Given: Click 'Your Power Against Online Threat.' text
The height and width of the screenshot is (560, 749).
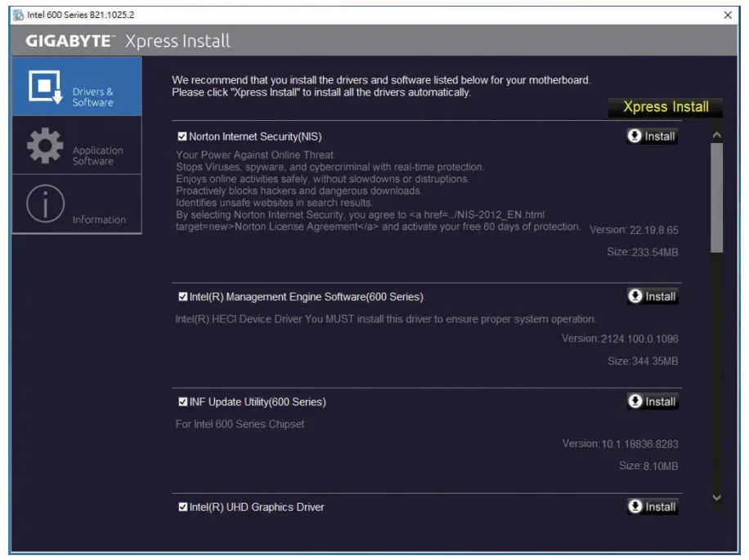Looking at the screenshot, I should pos(256,155).
